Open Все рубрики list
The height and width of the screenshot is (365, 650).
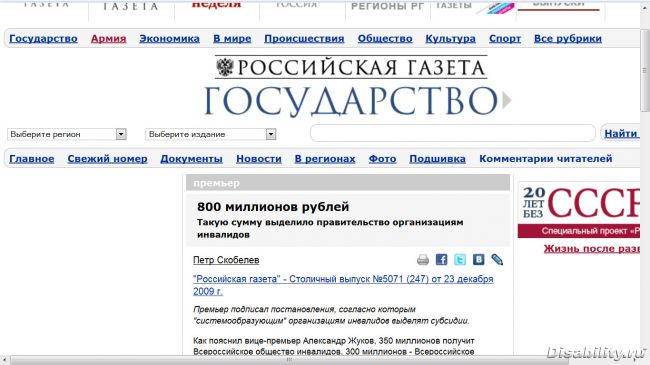[568, 39]
